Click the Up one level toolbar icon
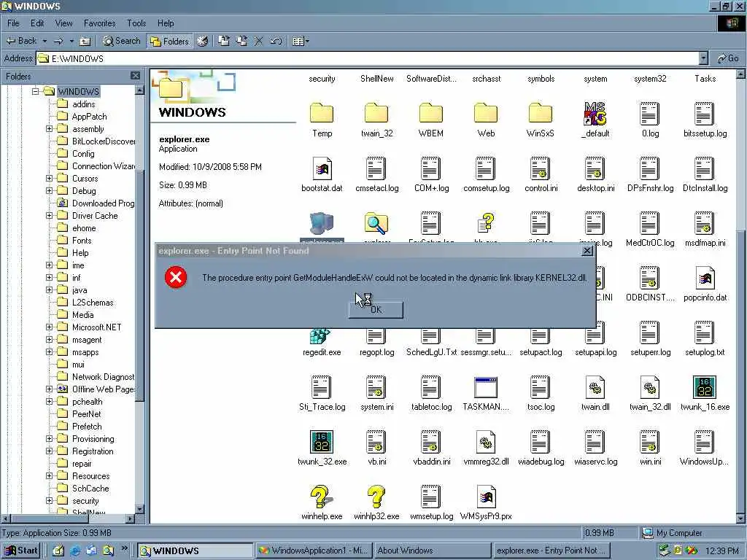 (x=85, y=42)
